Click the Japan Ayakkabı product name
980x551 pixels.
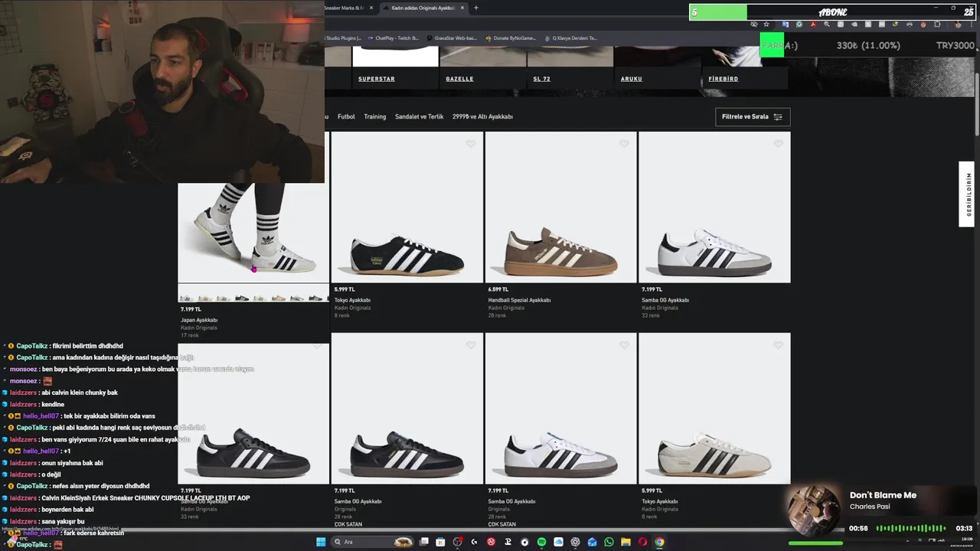pos(199,320)
